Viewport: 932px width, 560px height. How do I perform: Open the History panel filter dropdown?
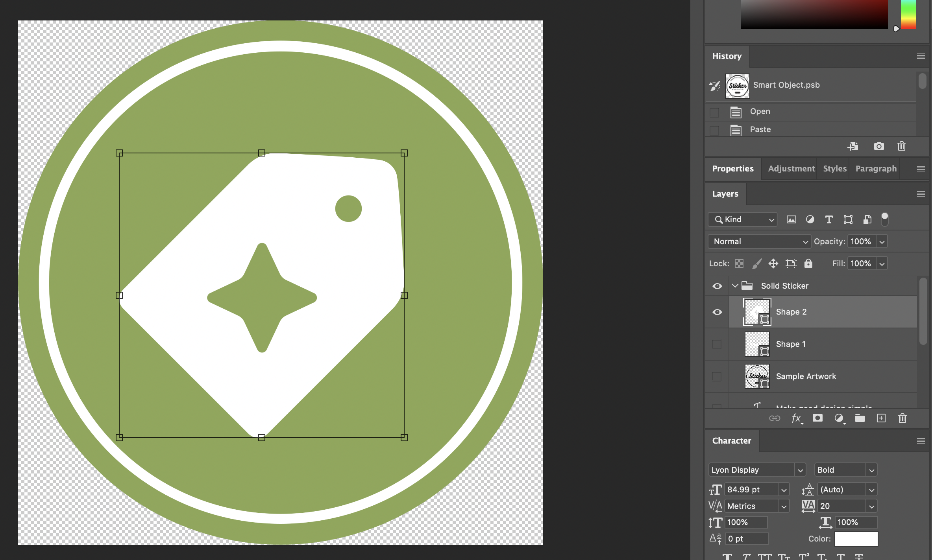pos(921,55)
